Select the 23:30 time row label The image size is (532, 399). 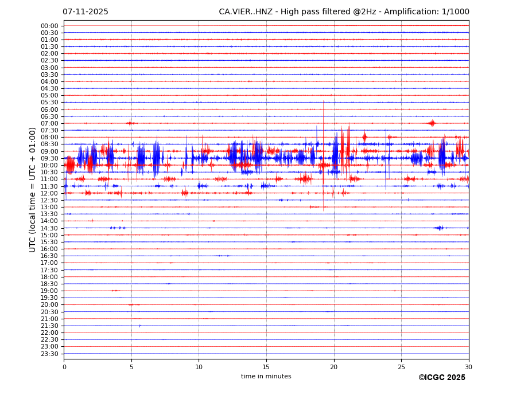[x=49, y=354]
